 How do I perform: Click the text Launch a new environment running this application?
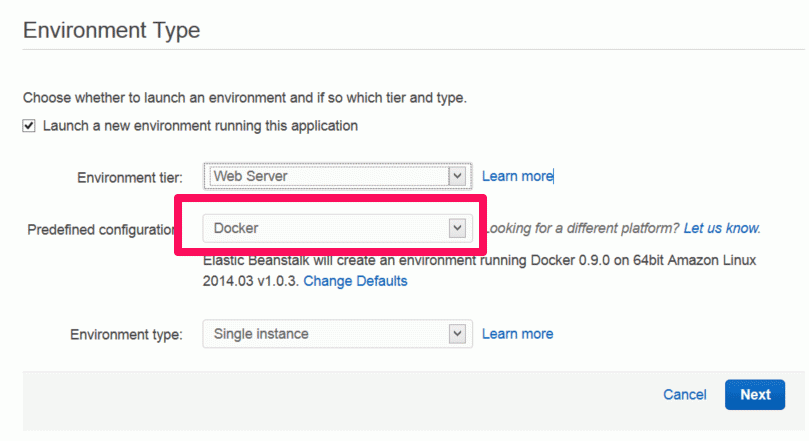click(x=200, y=126)
